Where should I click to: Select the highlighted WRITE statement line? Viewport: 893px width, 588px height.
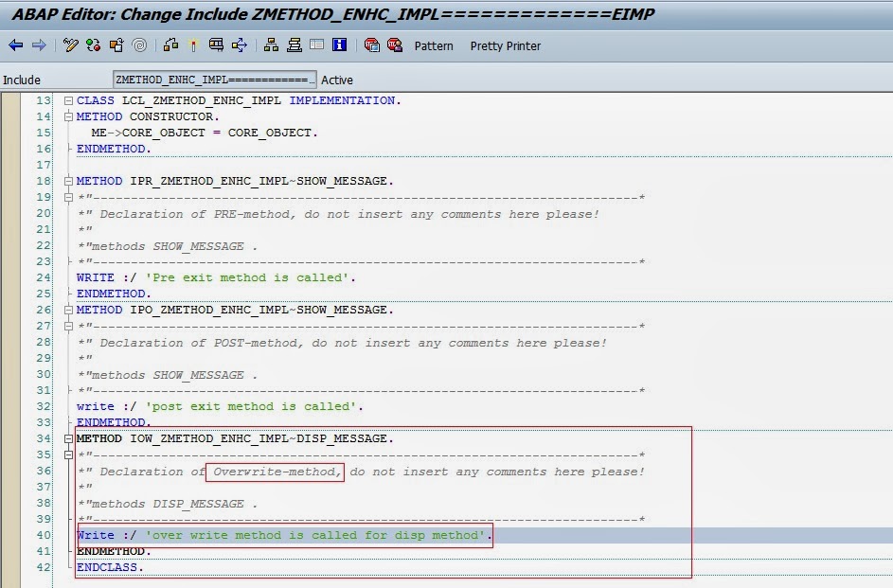click(284, 535)
